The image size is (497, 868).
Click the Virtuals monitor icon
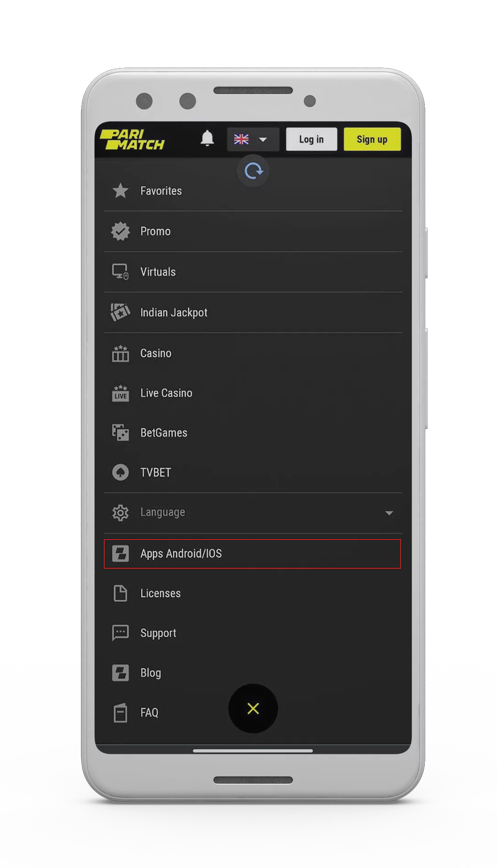(120, 272)
